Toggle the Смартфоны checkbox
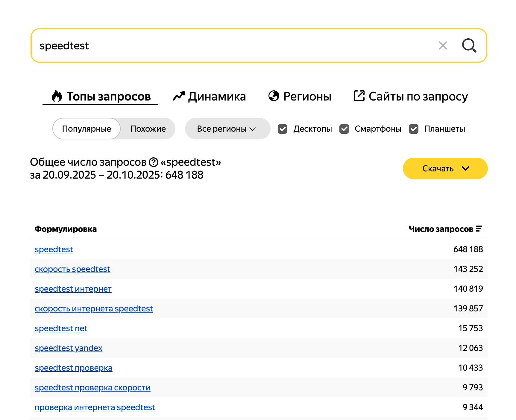This screenshot has height=420, width=516. pos(344,129)
